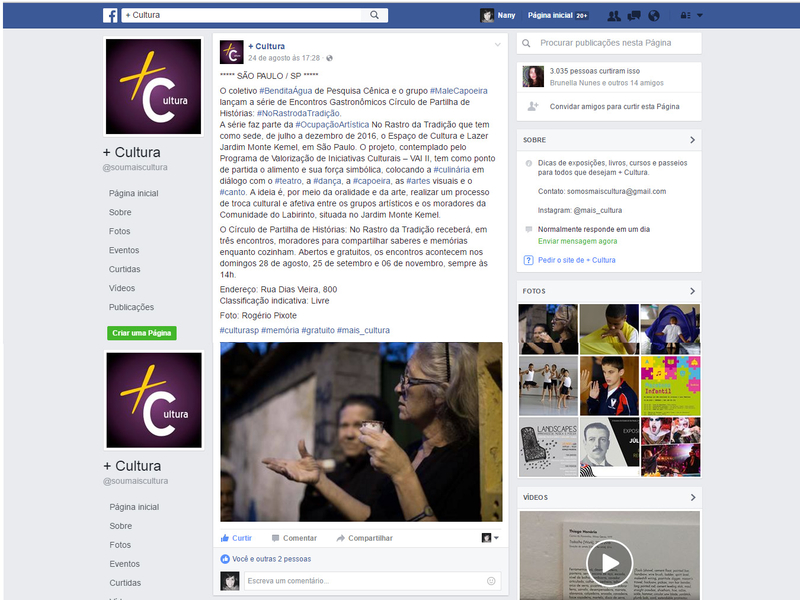Click 3.035 pessoas curtiram isso
Image resolution: width=800 pixels, height=600 pixels.
(594, 71)
